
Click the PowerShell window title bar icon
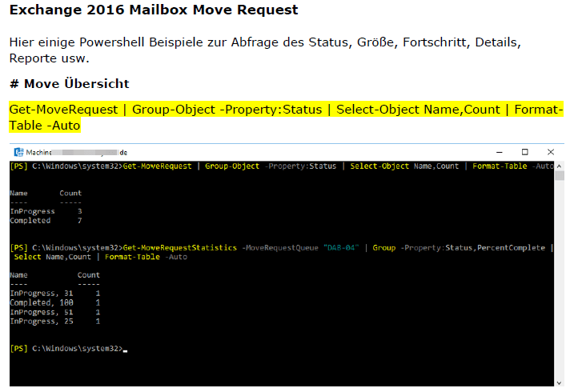18,152
